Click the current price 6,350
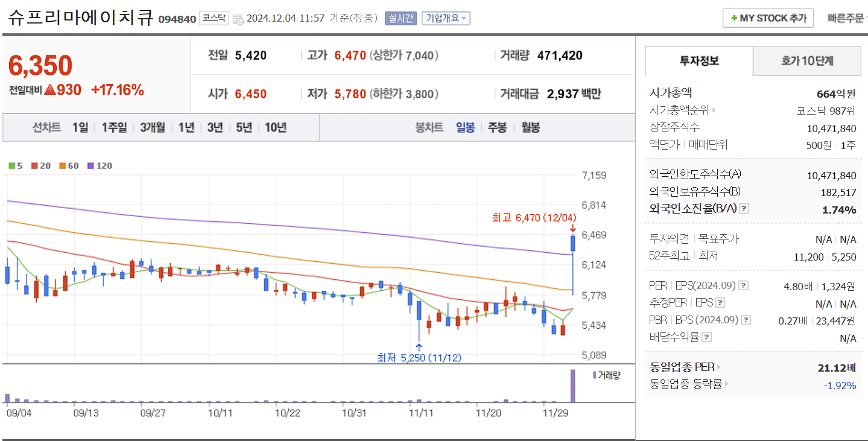868x441 pixels. (x=40, y=65)
